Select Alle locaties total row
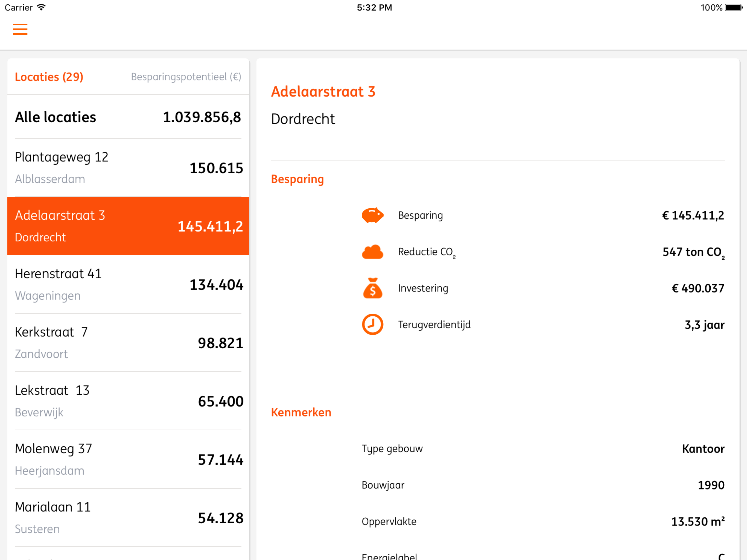The image size is (747, 560). click(x=128, y=117)
